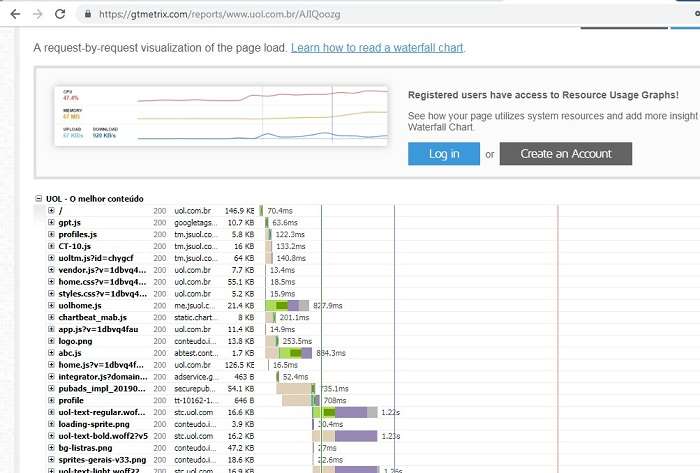
Task: Click the padlock site security icon
Action: coord(88,14)
